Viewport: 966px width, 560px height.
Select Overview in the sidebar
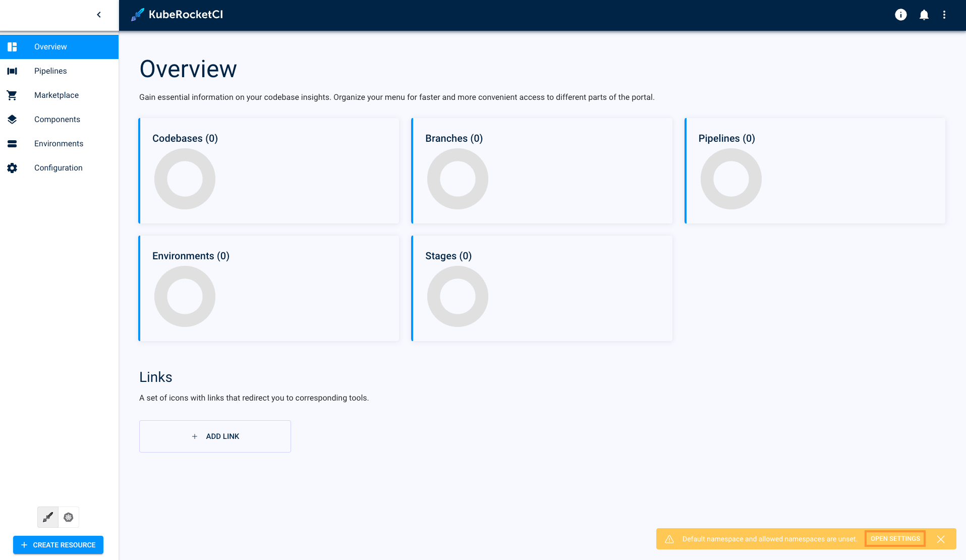[x=50, y=47]
